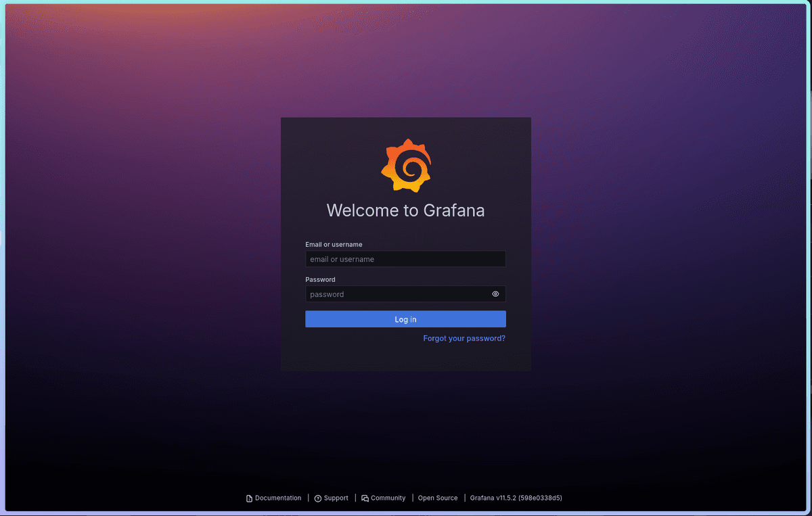Open the Support footer link
The width and height of the screenshot is (812, 516).
pyautogui.click(x=331, y=498)
